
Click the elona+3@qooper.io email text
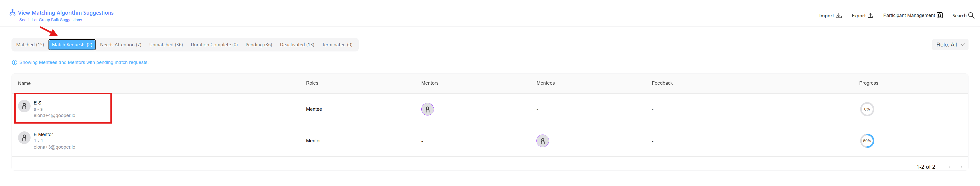point(54,147)
